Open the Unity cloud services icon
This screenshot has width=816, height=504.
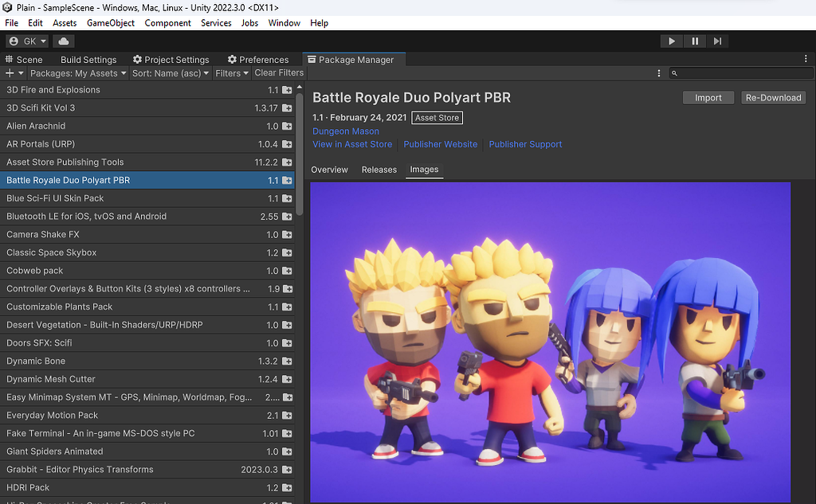pyautogui.click(x=64, y=41)
